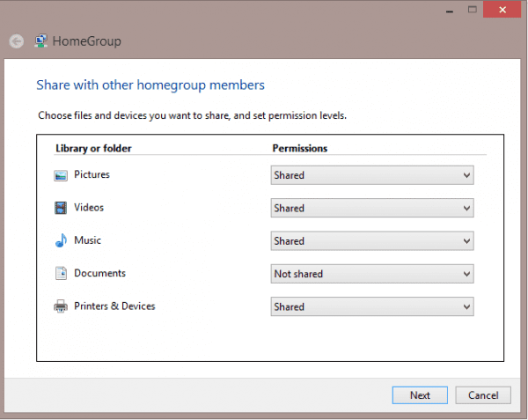The height and width of the screenshot is (420, 528).
Task: Maximize the HomeGroup window
Action: (473, 10)
